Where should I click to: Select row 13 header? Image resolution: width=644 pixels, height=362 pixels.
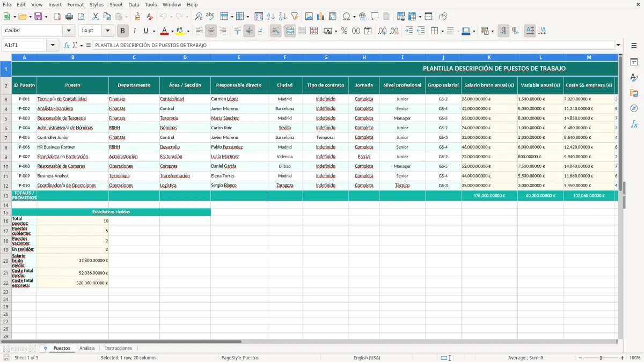6,196
